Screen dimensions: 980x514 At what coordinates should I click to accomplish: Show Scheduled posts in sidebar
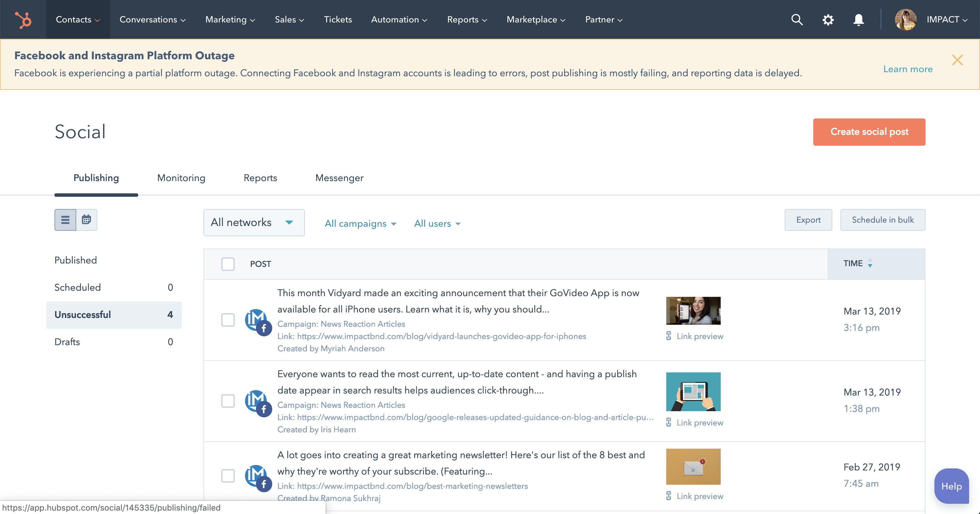coord(114,288)
